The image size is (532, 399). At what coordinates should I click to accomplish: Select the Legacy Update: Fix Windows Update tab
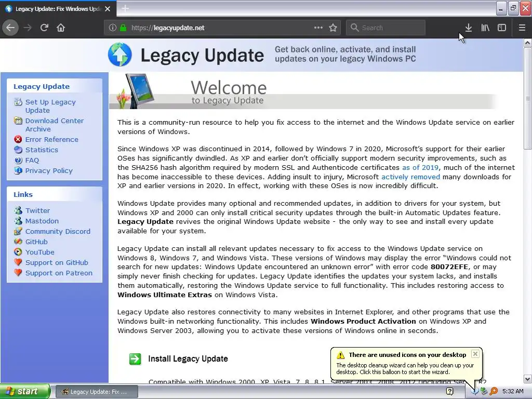[x=58, y=9]
